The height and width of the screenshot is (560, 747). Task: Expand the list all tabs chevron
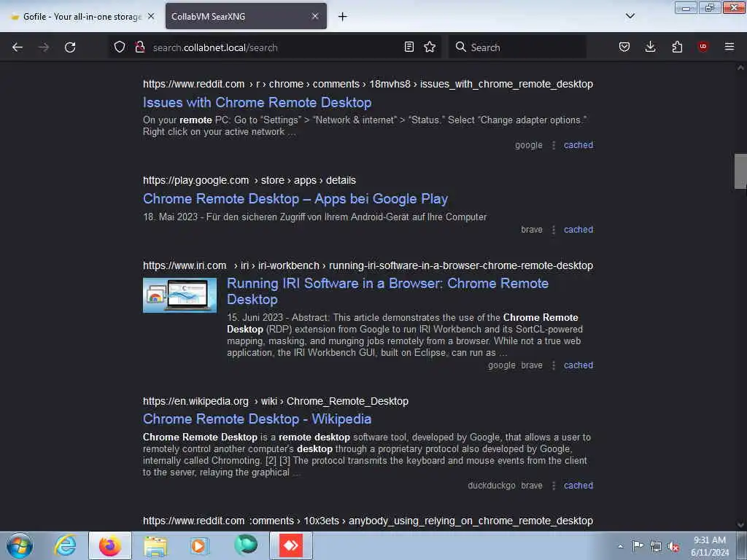tap(630, 16)
